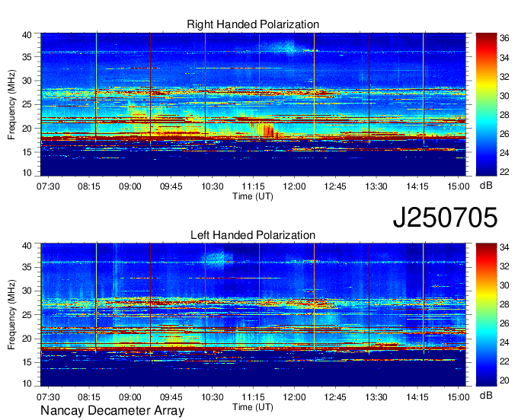
Task: Click 12:00 tick under Right Handed plot
Action: click(x=294, y=186)
